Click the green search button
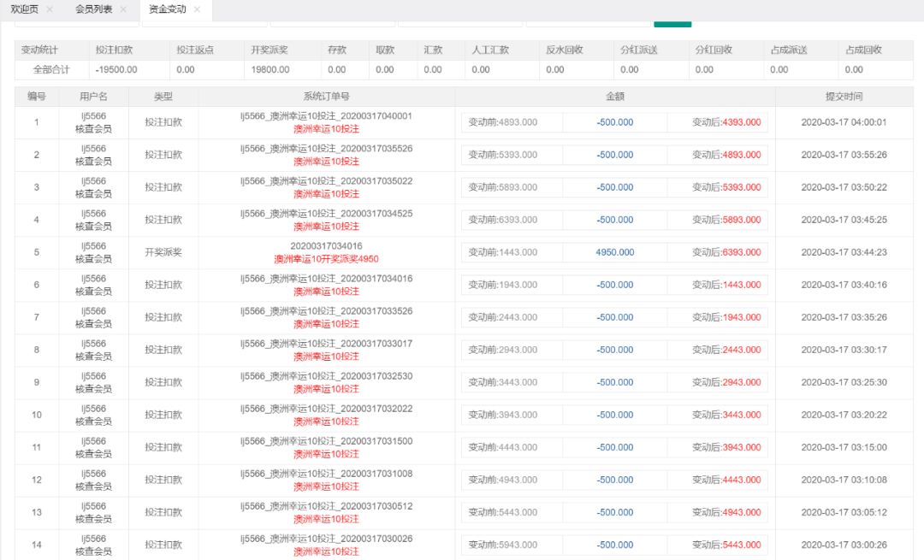The height and width of the screenshot is (560, 924). (672, 24)
